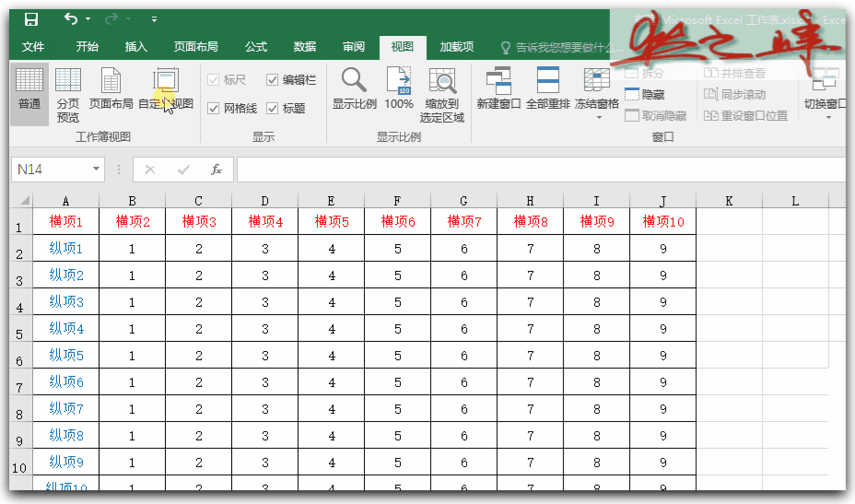Open the Page Layout (页面布局) ribbon tab
The width and height of the screenshot is (855, 504).
click(x=195, y=47)
